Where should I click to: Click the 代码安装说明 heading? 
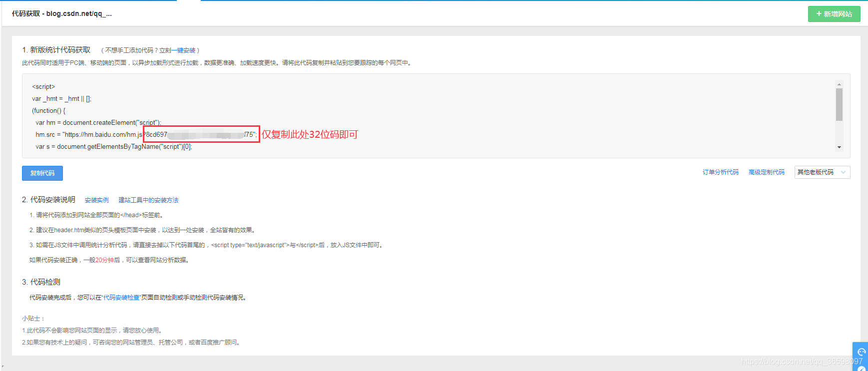tap(48, 200)
